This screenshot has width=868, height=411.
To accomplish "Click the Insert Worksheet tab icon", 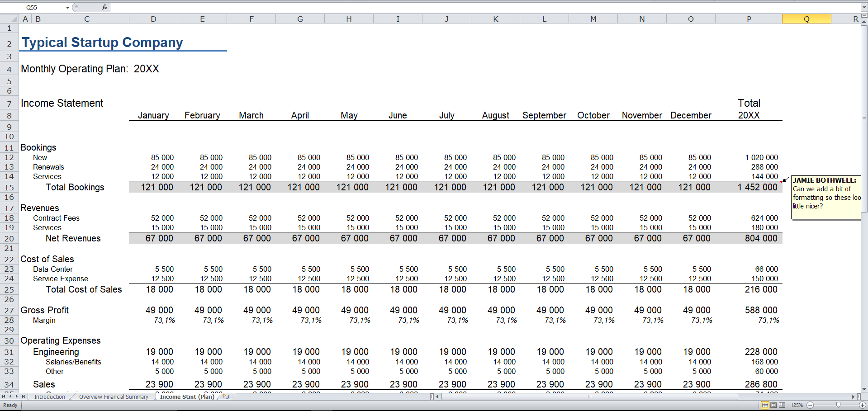I will [x=225, y=397].
